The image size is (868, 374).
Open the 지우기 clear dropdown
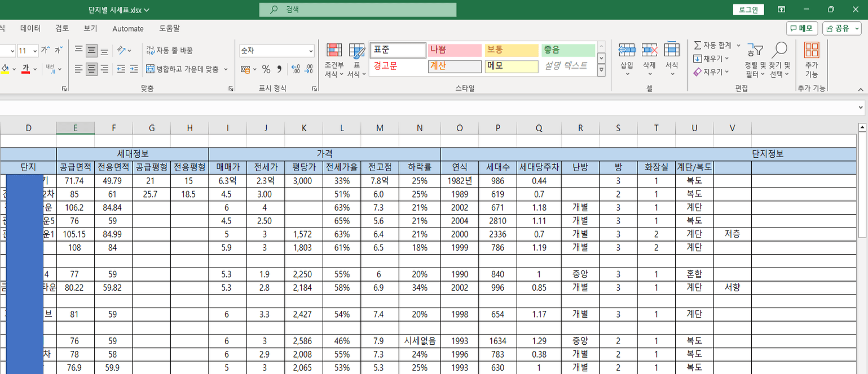coord(711,72)
